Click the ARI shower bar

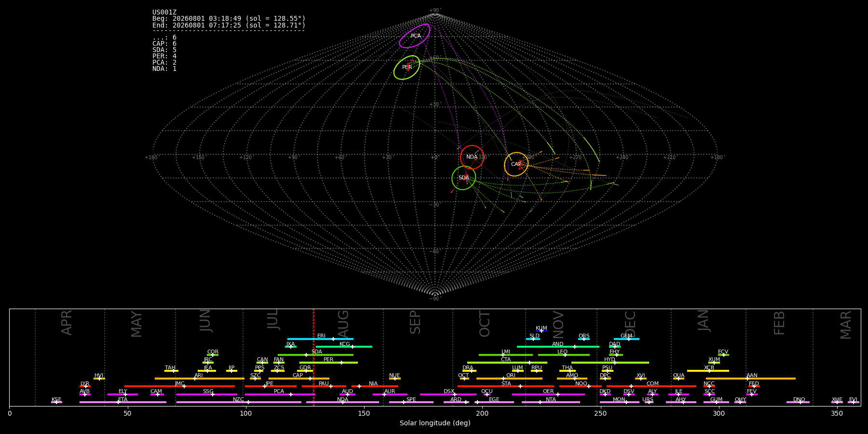click(200, 379)
